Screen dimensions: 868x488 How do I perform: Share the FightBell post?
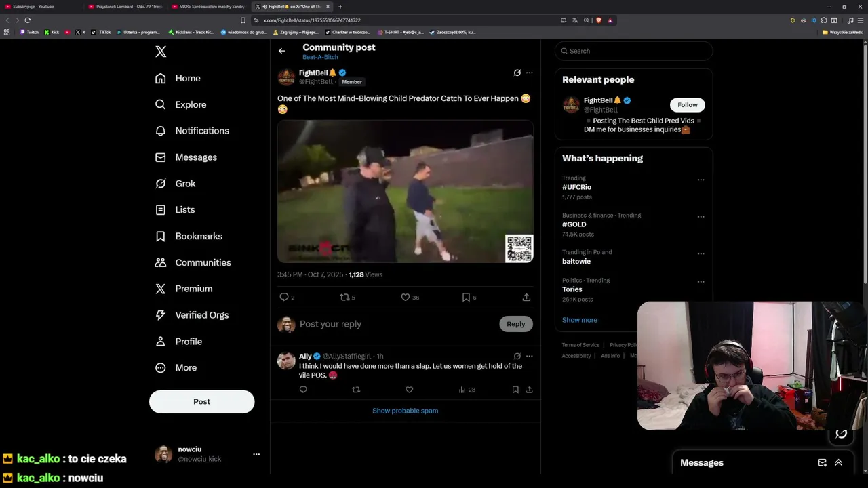(526, 297)
